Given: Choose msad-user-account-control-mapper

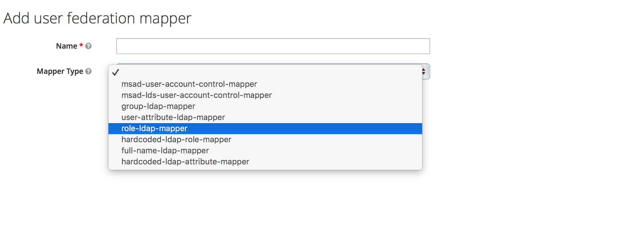Looking at the screenshot, I should coord(189,84).
